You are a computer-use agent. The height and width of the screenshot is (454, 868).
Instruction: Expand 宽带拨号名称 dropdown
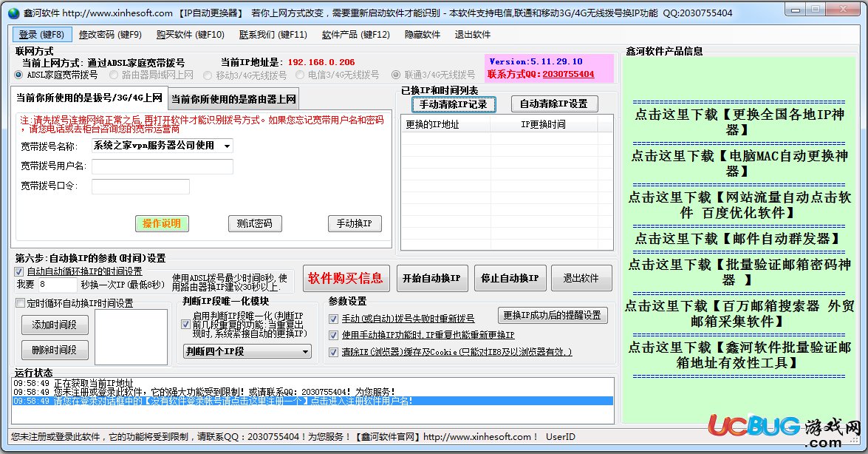[227, 146]
